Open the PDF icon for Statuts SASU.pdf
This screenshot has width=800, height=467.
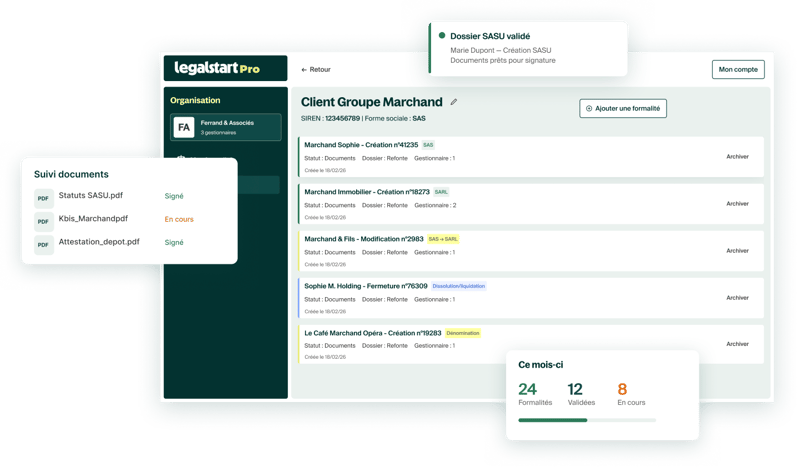(43, 199)
